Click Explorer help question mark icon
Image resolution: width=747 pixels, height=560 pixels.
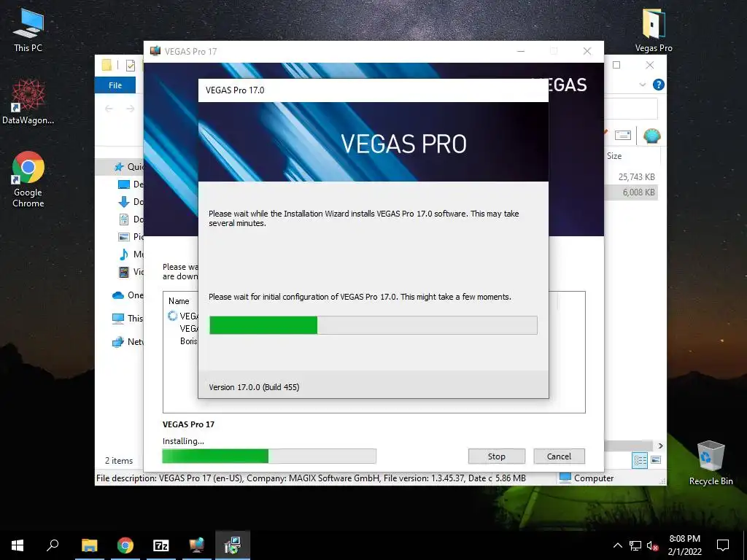pos(659,85)
